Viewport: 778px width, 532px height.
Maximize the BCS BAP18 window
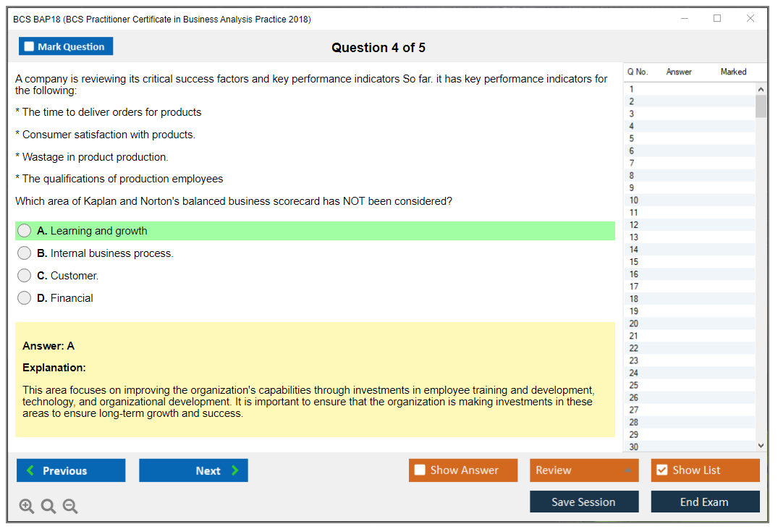tap(717, 19)
